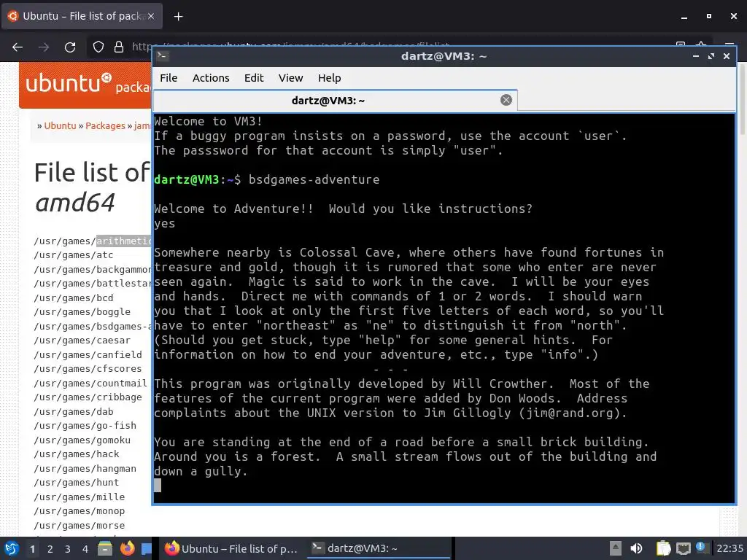Click the /usr/games/boggle entry
This screenshot has height=560, width=747.
click(x=82, y=312)
